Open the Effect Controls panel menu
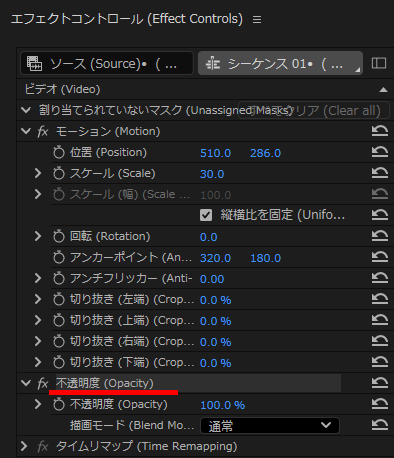 pyautogui.click(x=257, y=20)
